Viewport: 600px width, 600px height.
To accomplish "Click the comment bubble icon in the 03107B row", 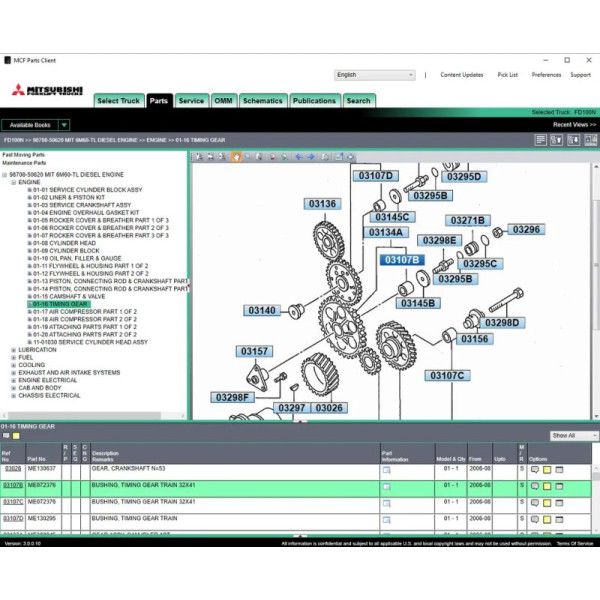I will (x=535, y=486).
